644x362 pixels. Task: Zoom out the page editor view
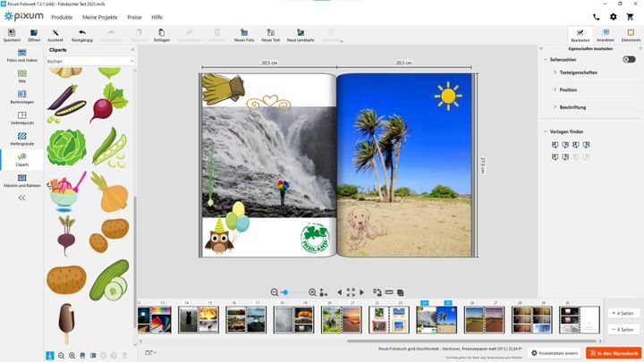pyautogui.click(x=275, y=292)
